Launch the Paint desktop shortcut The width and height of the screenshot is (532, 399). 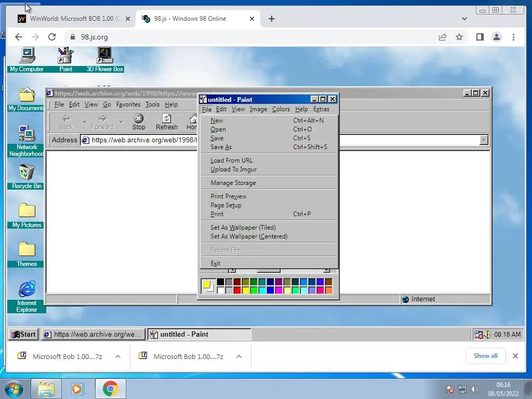(65, 60)
